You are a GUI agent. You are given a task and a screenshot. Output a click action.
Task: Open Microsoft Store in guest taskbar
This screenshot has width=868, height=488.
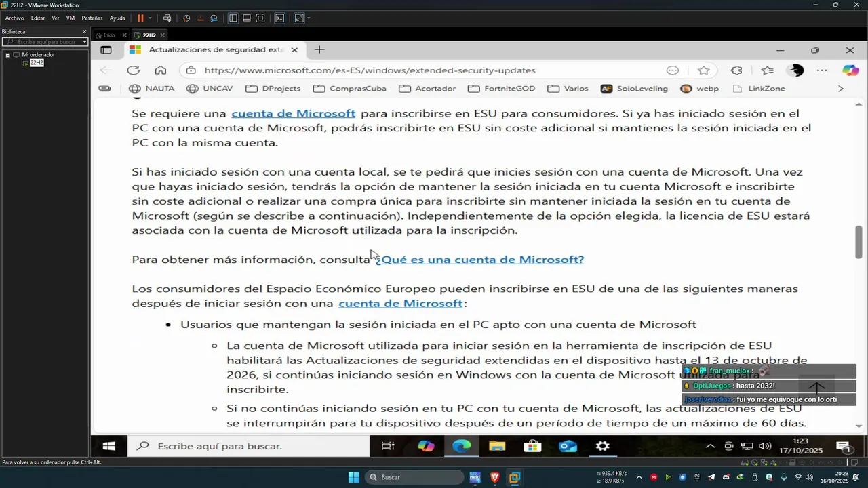532,446
